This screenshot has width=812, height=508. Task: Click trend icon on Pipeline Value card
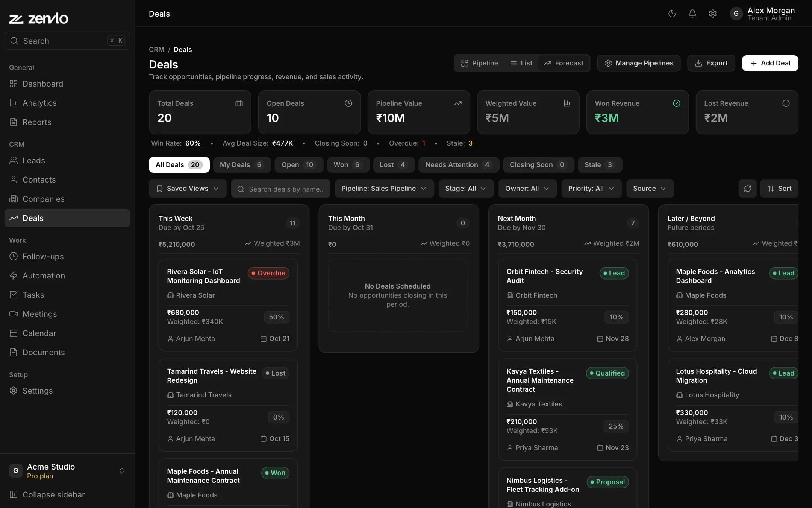coord(458,103)
